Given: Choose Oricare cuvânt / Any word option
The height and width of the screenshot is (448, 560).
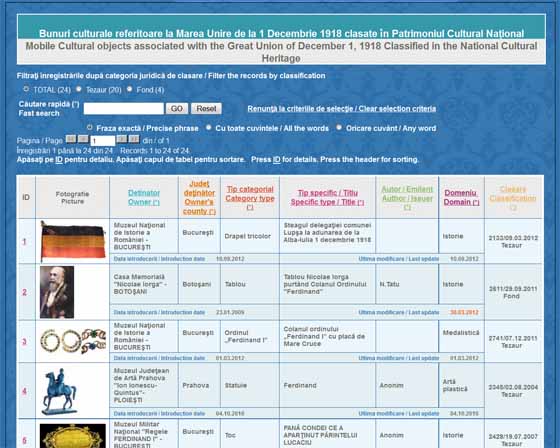Looking at the screenshot, I should pos(339,128).
